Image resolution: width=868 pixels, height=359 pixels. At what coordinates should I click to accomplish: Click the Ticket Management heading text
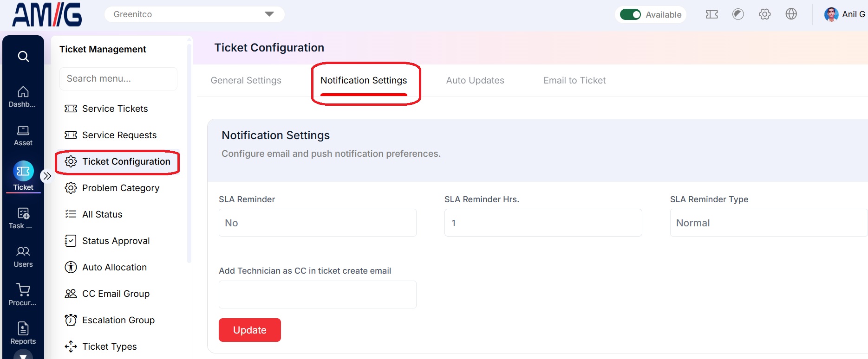103,49
